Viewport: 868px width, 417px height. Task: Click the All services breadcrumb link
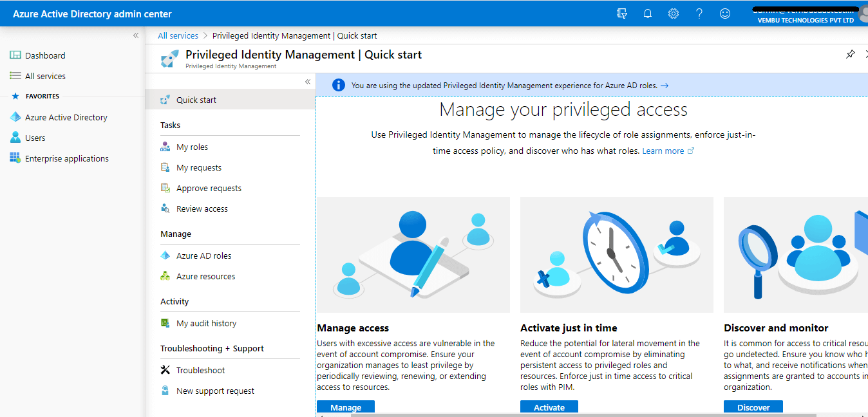[178, 35]
